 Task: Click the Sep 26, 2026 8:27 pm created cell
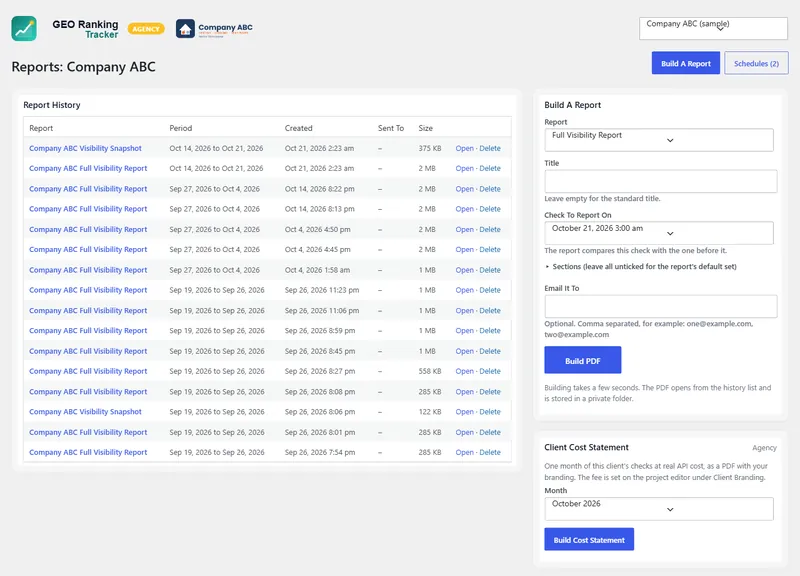(x=320, y=371)
